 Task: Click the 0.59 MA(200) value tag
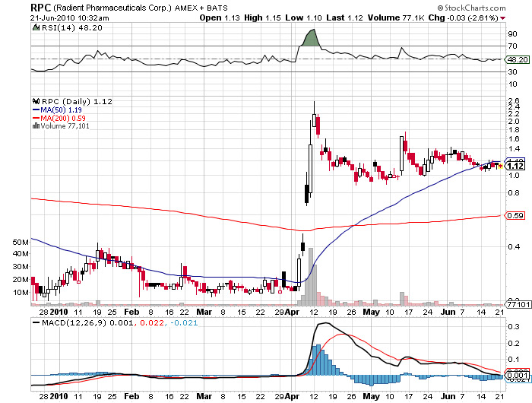(x=515, y=216)
